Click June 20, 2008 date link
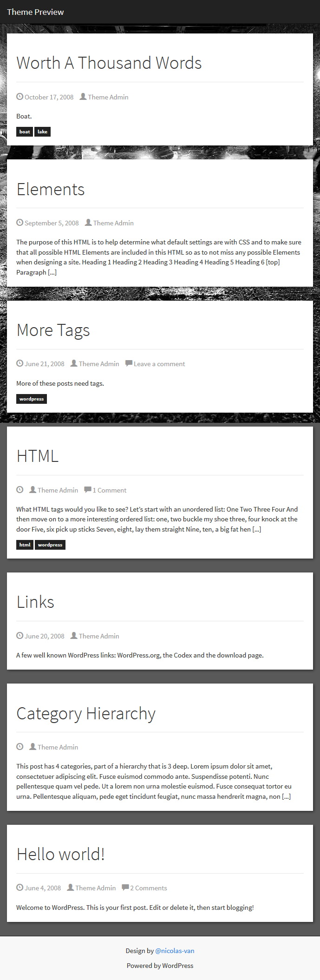The image size is (320, 980). tap(45, 636)
